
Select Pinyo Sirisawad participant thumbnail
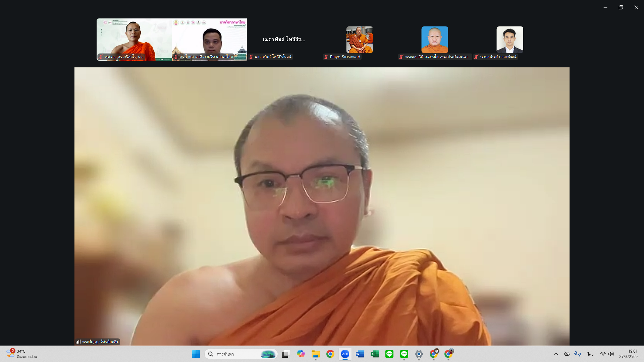coord(359,40)
